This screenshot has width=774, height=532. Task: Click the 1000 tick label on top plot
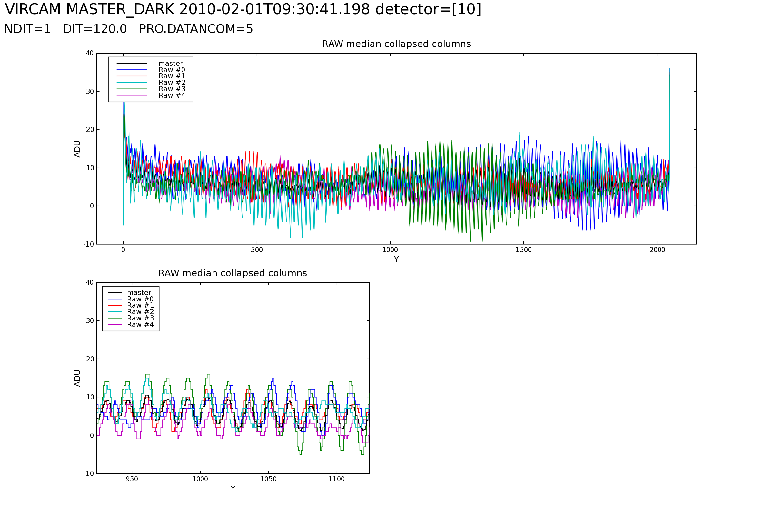click(390, 250)
